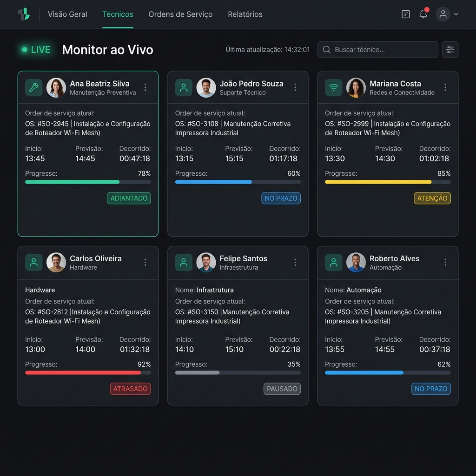Open three-dot menu on Roberto Alves card

tap(445, 262)
